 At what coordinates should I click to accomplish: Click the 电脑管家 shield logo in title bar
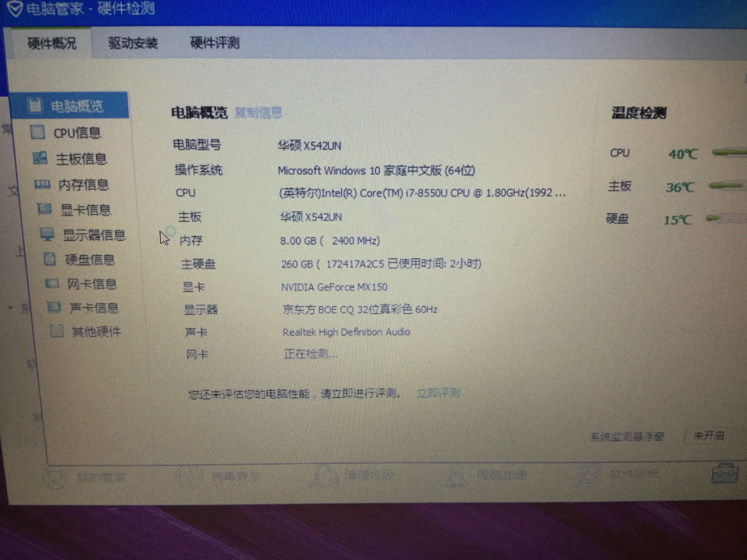click(x=15, y=9)
